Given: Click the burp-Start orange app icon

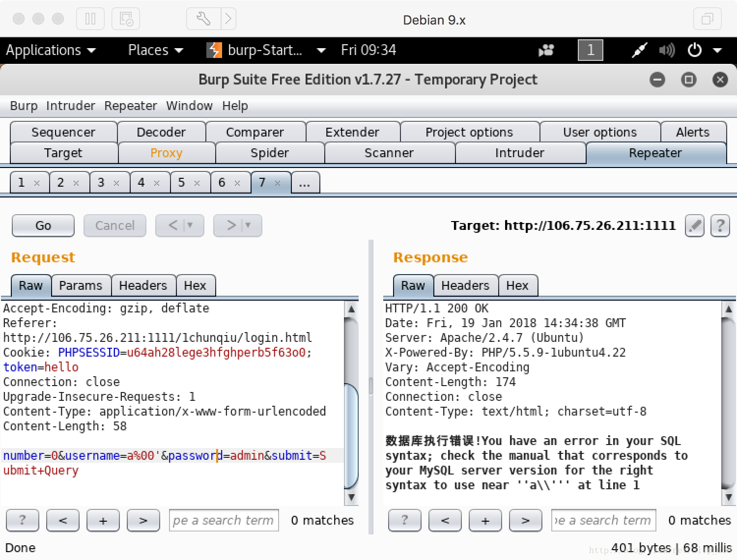Looking at the screenshot, I should [x=214, y=50].
